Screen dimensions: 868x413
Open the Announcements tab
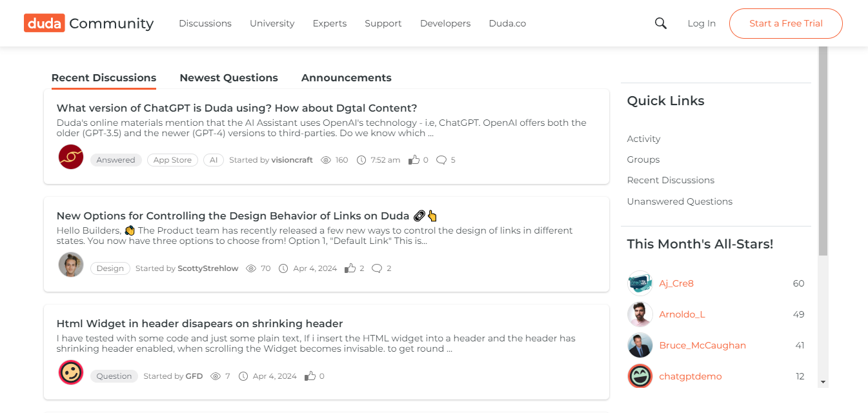(346, 77)
